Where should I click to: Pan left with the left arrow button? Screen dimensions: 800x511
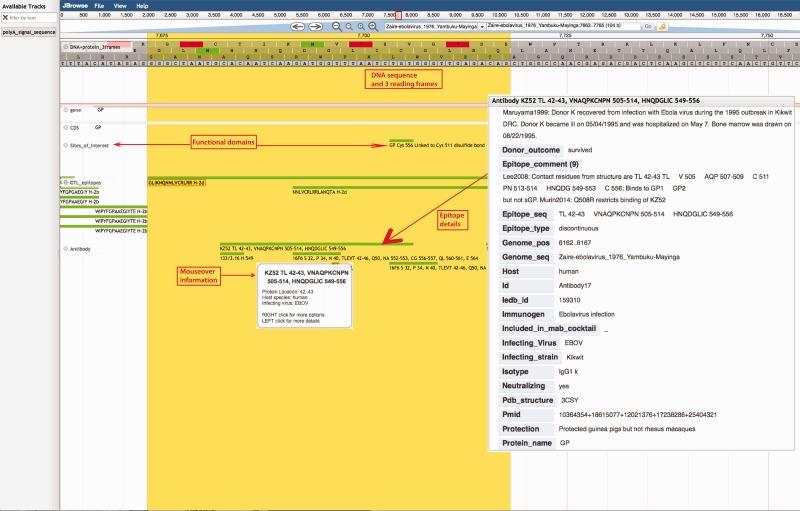pyautogui.click(x=298, y=26)
